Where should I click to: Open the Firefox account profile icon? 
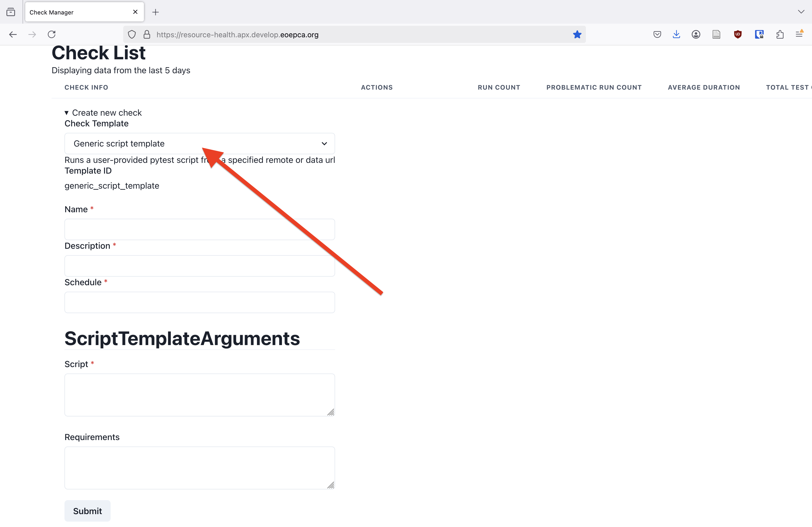[696, 34]
